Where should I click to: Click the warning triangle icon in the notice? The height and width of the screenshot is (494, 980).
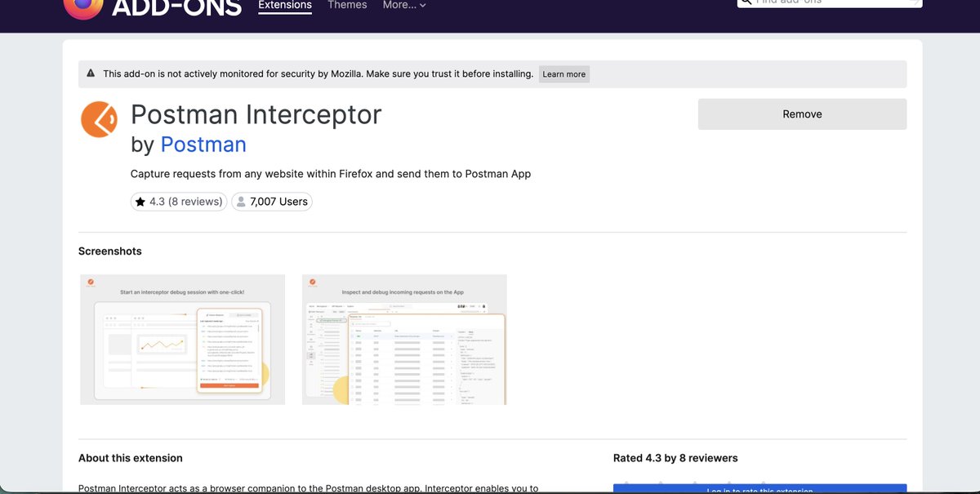click(x=90, y=73)
